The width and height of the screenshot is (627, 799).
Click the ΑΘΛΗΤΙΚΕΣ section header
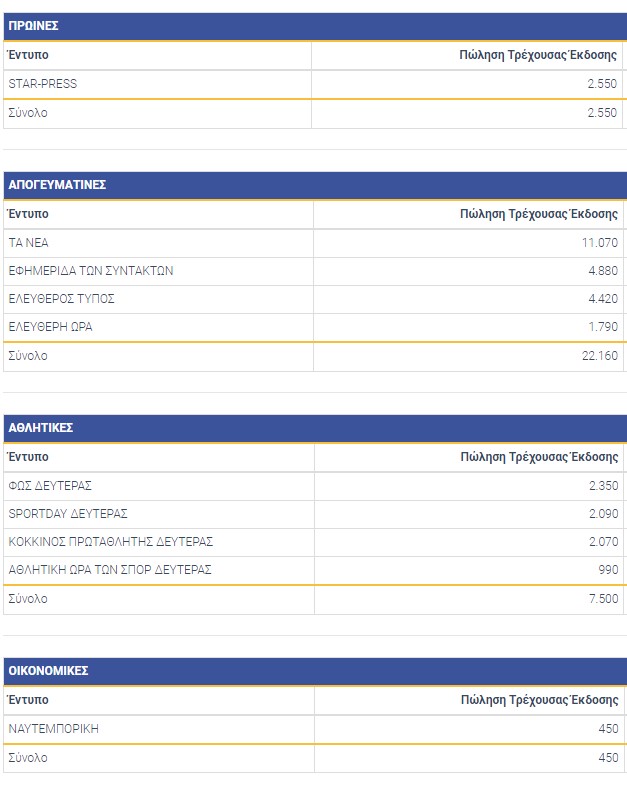(x=41, y=428)
